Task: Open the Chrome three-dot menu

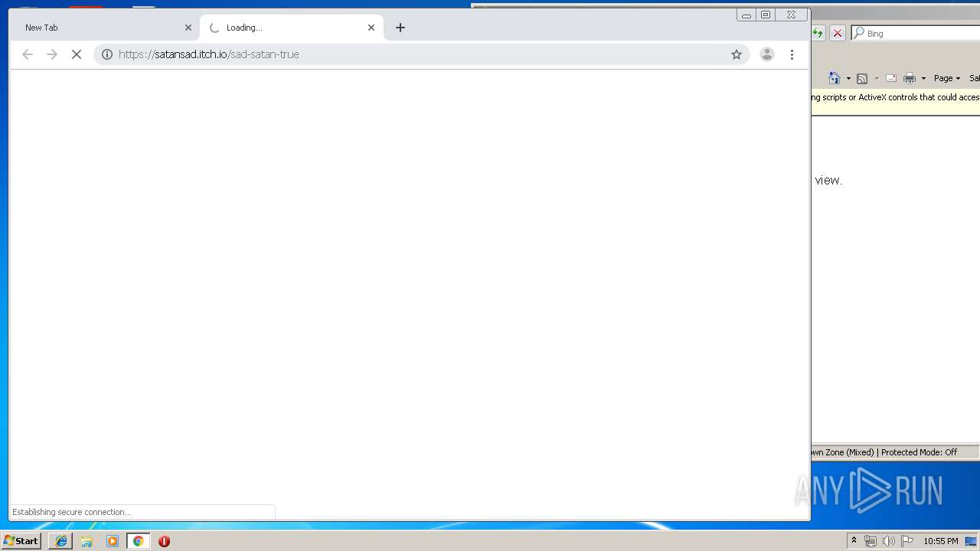Action: (x=792, y=54)
